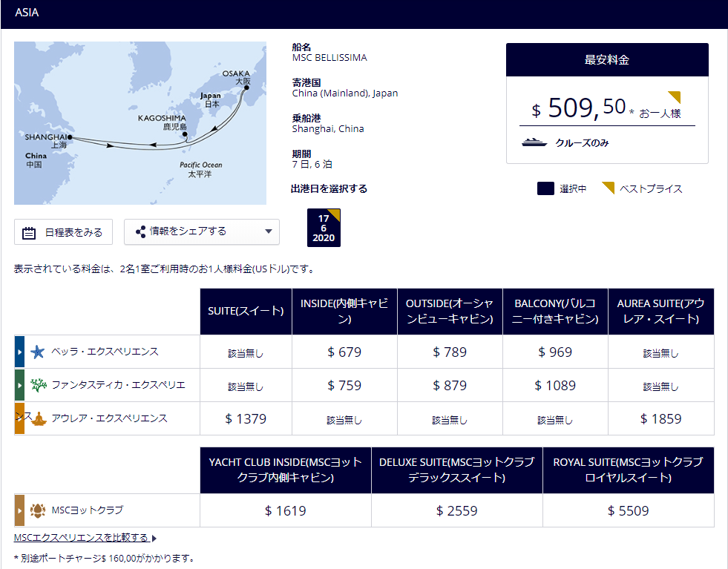Click the MSCヨットクラブ label
The image size is (728, 569).
tap(88, 510)
